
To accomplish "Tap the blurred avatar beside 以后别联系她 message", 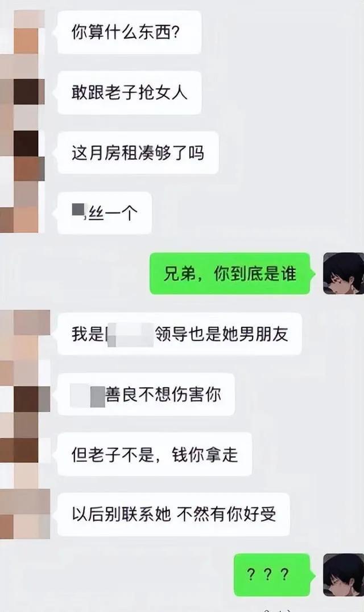I will tap(25, 515).
